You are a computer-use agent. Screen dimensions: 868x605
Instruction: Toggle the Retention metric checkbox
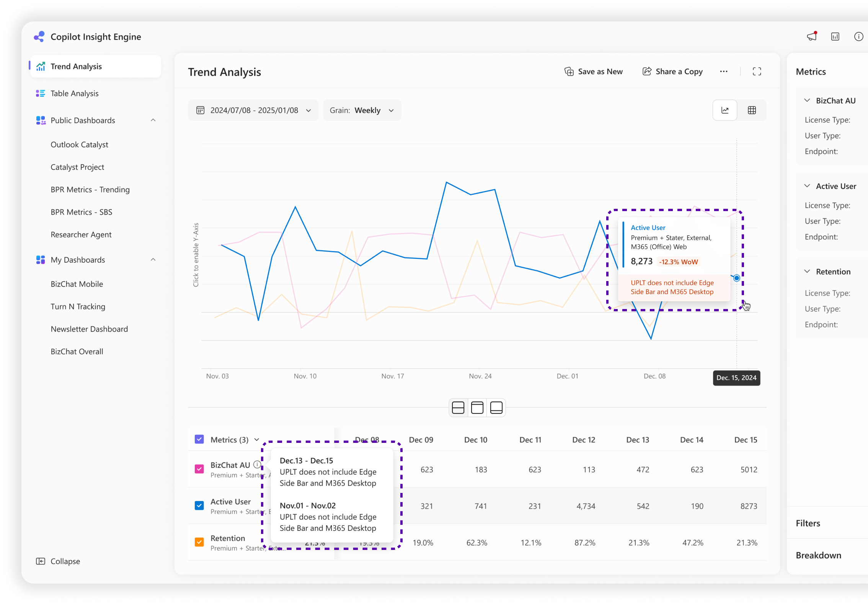[199, 542]
